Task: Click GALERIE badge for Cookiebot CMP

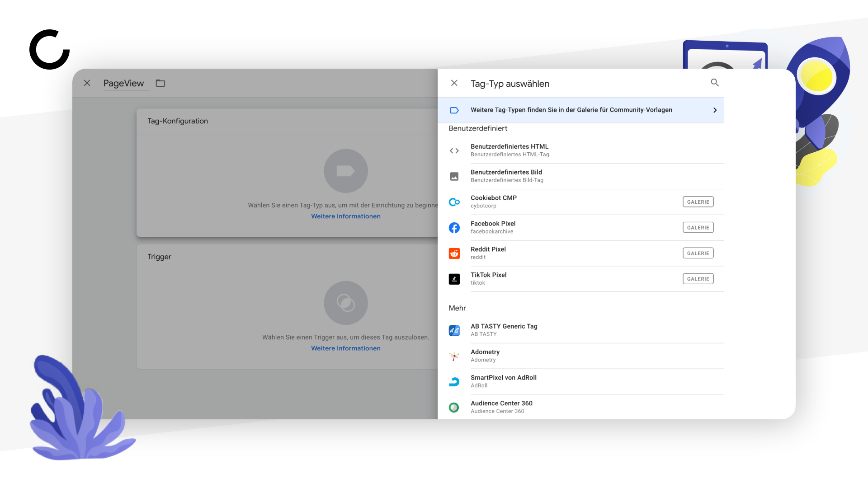Action: coord(698,202)
